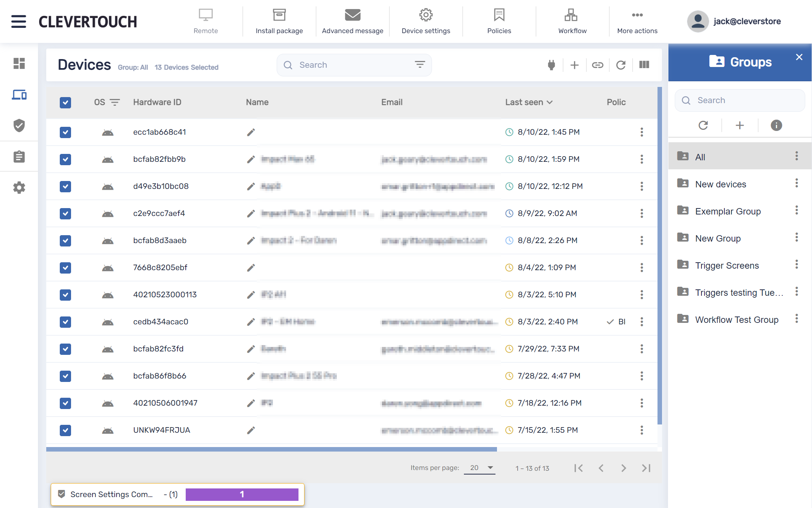
Task: Go to the next page
Action: coord(624,468)
